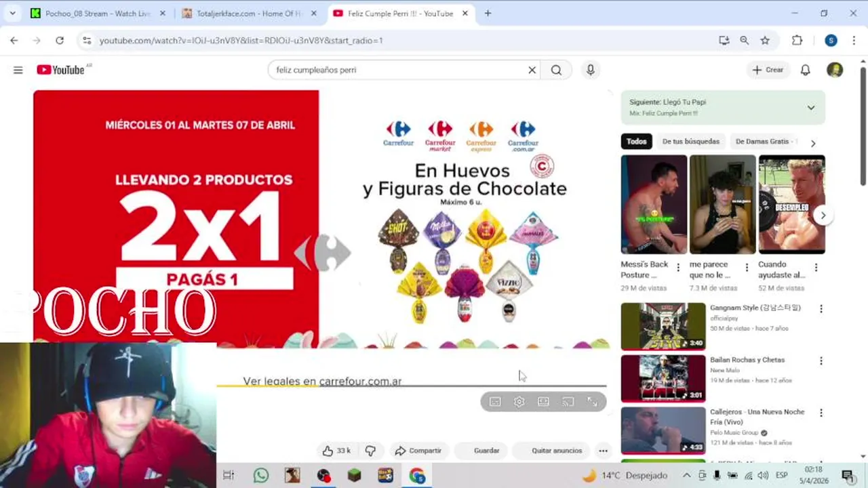Screen dimensions: 868x488
Task: Open more options for Gangnam Style video
Action: pos(821,309)
